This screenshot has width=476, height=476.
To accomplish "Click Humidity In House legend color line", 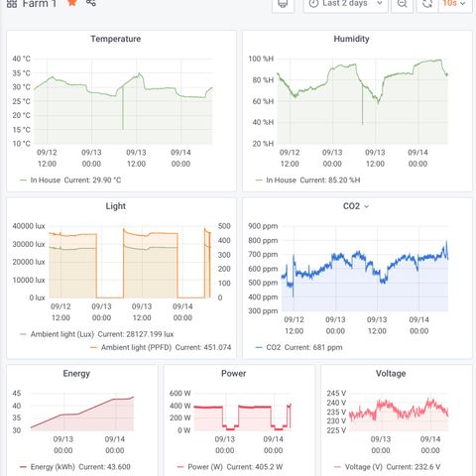I will click(x=259, y=180).
